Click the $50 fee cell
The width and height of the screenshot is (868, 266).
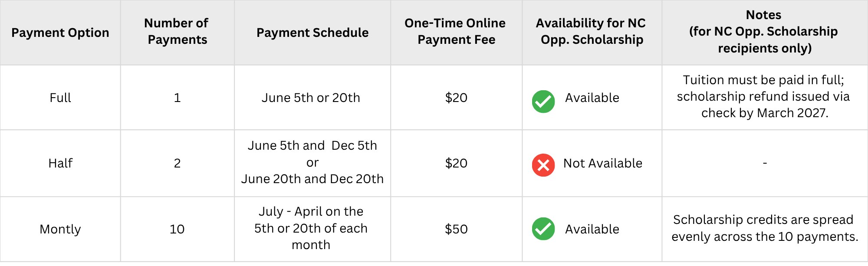(x=456, y=229)
